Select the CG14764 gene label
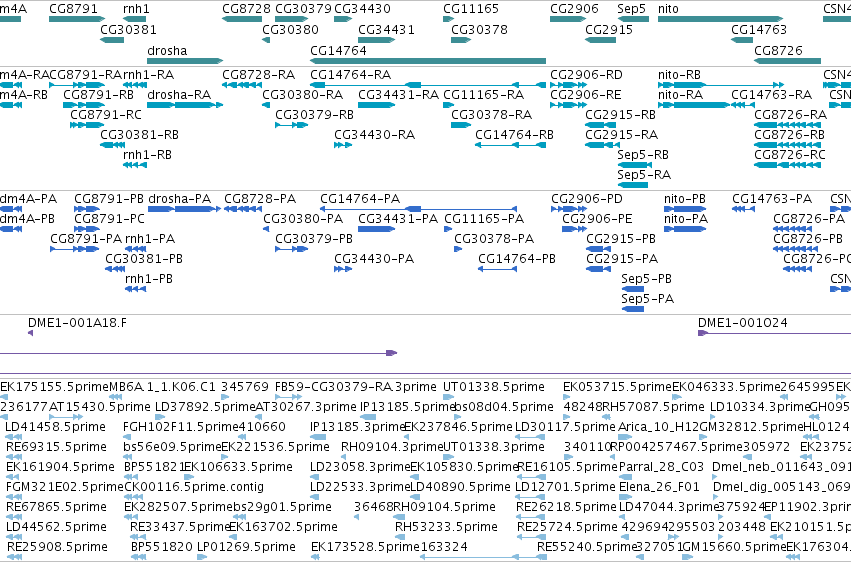The width and height of the screenshot is (851, 562). point(338,50)
